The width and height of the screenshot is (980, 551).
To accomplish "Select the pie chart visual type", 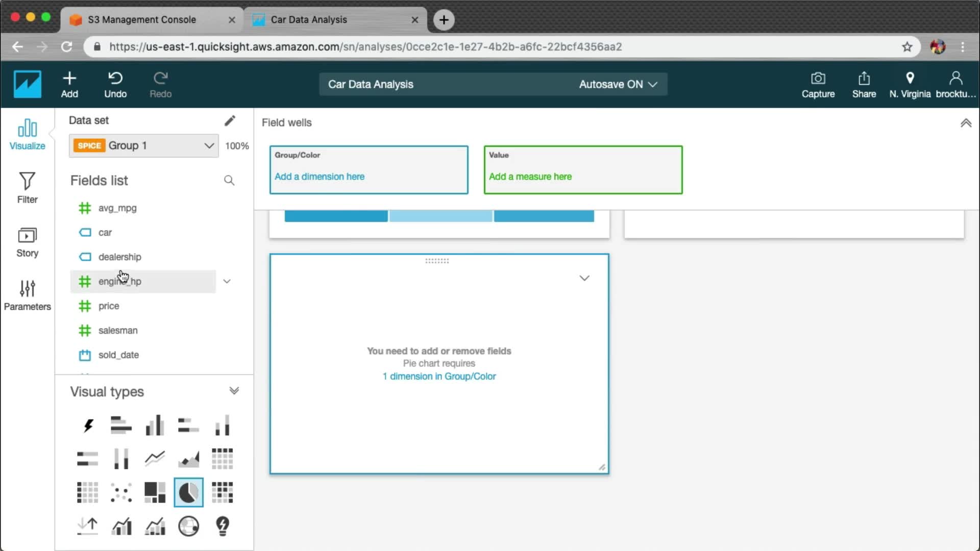I will point(188,492).
